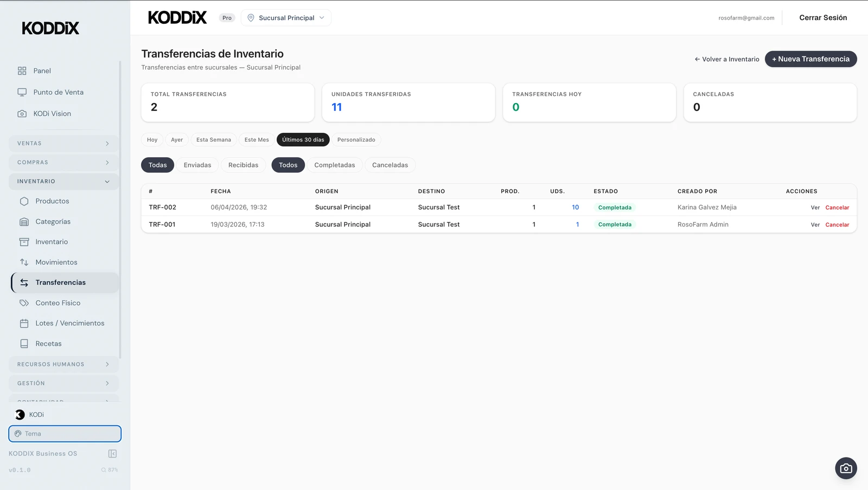This screenshot has width=868, height=490.
Task: Open KODi Vision camera icon
Action: [22, 114]
